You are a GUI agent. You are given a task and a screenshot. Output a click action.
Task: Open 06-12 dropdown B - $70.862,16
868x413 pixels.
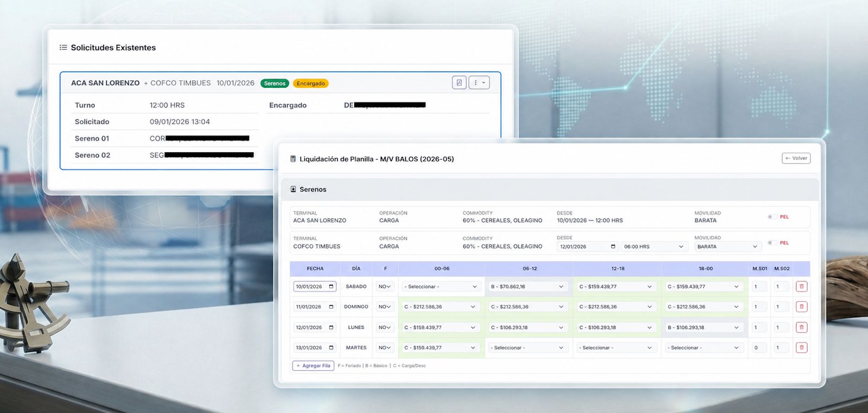coord(527,287)
